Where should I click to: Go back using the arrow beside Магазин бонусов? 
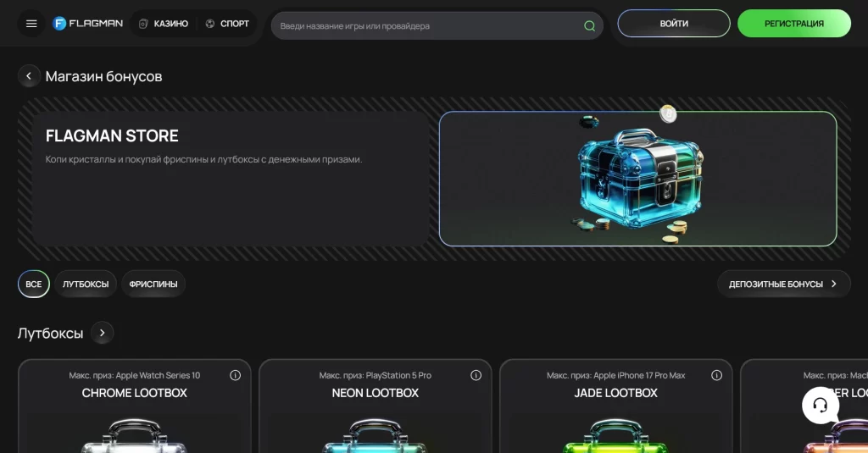(x=29, y=76)
